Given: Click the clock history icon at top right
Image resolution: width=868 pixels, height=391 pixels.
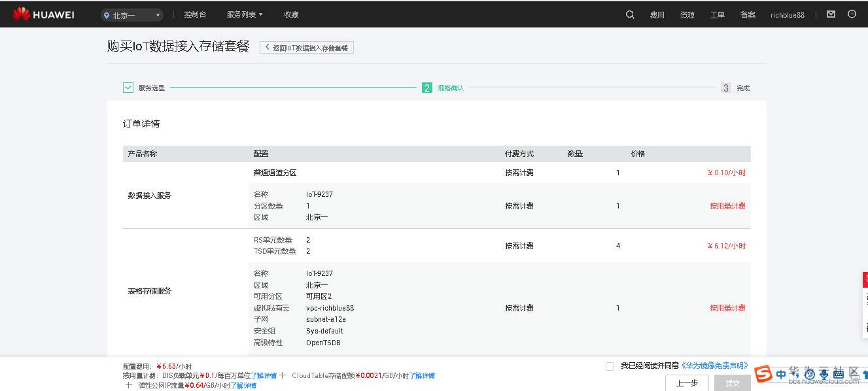Looking at the screenshot, I should 851,13.
